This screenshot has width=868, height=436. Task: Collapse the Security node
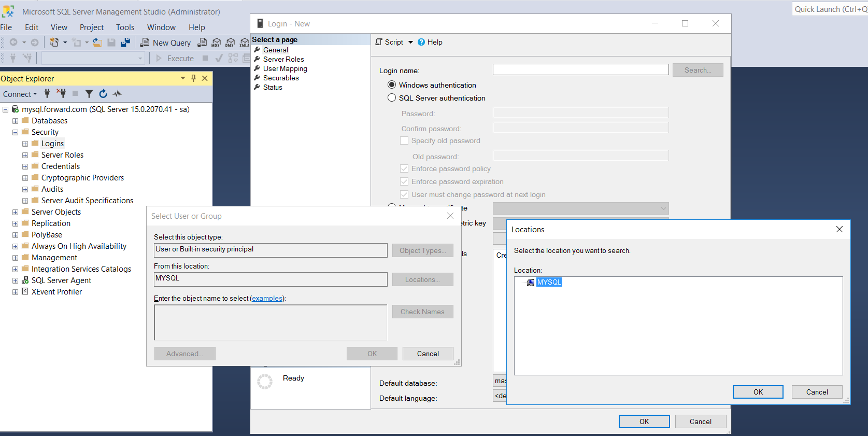click(15, 132)
